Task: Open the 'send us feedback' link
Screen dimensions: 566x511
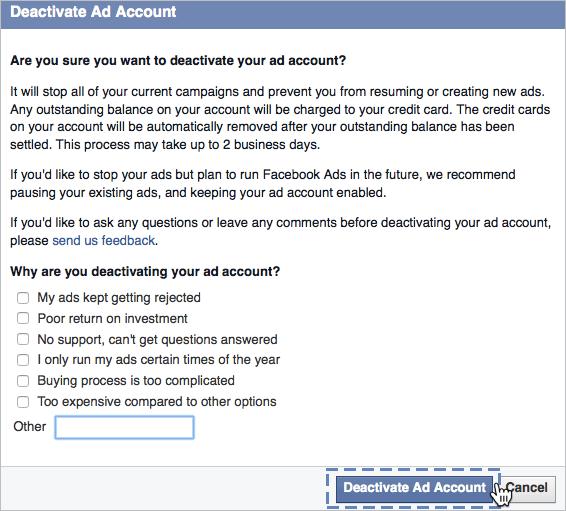Action: [x=104, y=240]
